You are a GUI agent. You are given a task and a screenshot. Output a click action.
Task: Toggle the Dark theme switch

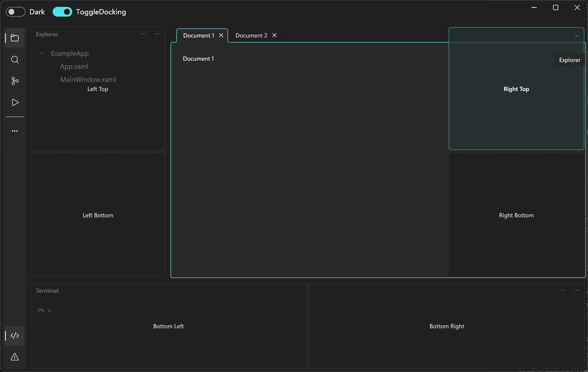[x=16, y=12]
